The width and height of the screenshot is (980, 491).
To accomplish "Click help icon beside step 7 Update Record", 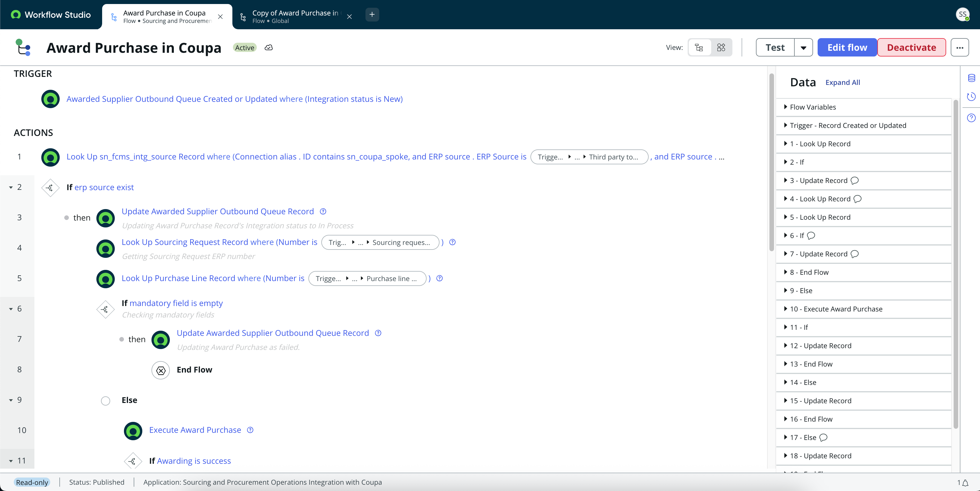I will (x=378, y=333).
